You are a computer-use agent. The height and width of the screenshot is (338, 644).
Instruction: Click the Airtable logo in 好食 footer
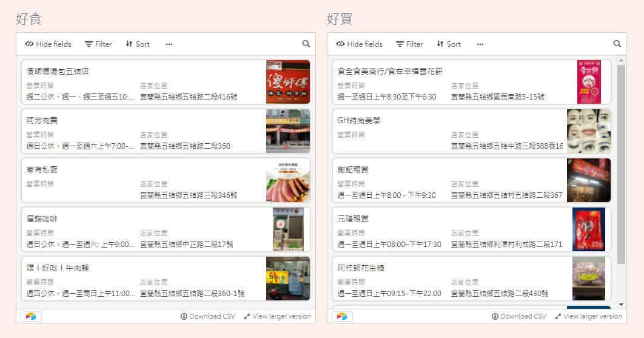pyautogui.click(x=31, y=316)
